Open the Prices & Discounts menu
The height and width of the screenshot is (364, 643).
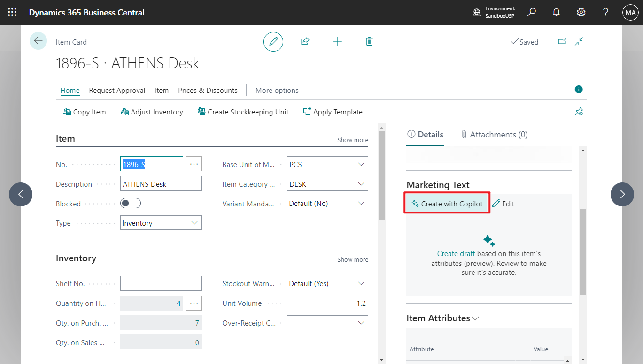tap(208, 90)
